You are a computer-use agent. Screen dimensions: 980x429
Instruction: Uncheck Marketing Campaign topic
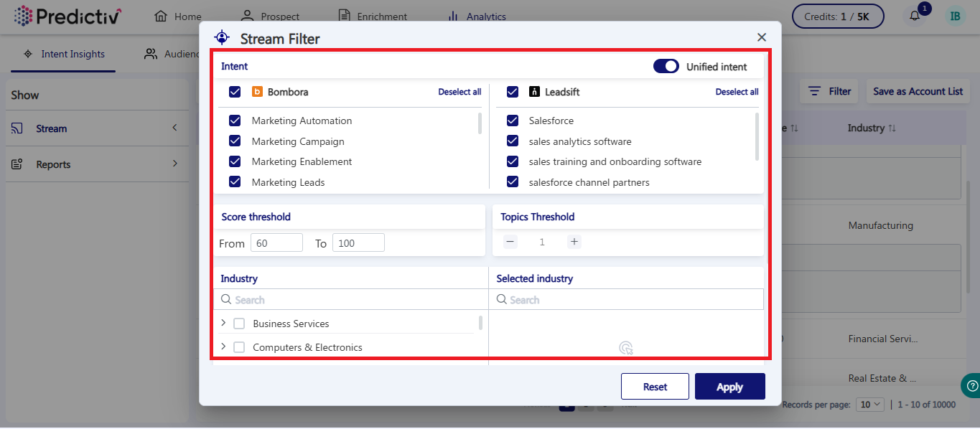pyautogui.click(x=235, y=141)
